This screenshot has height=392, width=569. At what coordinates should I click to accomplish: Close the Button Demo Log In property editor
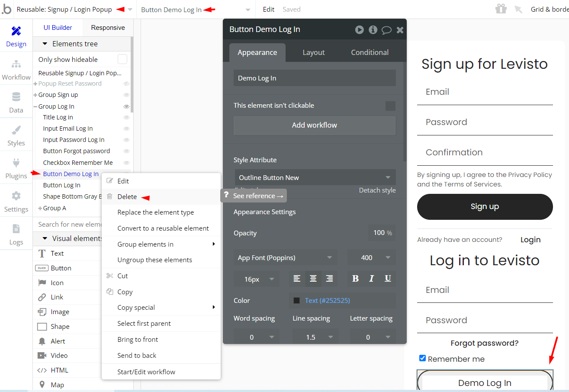pyautogui.click(x=400, y=29)
